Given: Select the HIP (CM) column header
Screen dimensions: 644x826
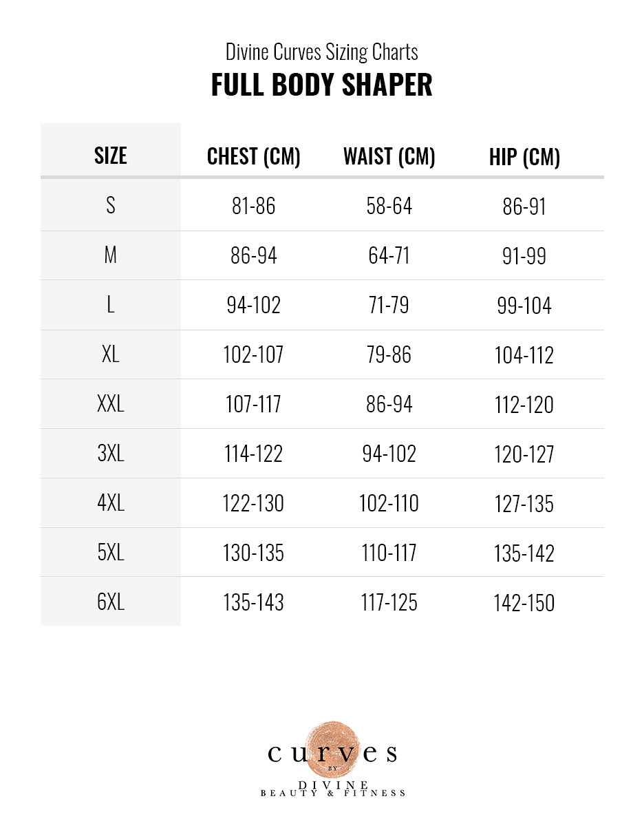Looking at the screenshot, I should (524, 157).
